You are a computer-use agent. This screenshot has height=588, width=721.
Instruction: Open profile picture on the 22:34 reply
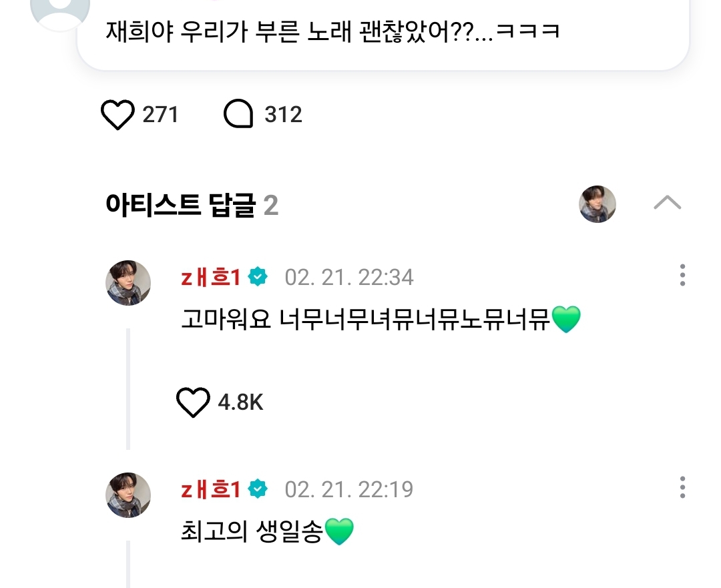[128, 283]
